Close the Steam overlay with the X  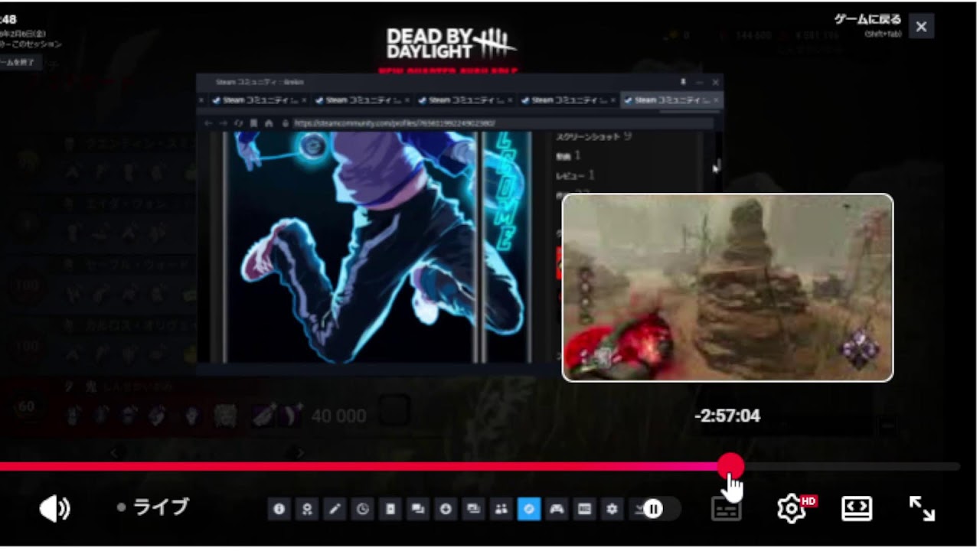[x=921, y=27]
